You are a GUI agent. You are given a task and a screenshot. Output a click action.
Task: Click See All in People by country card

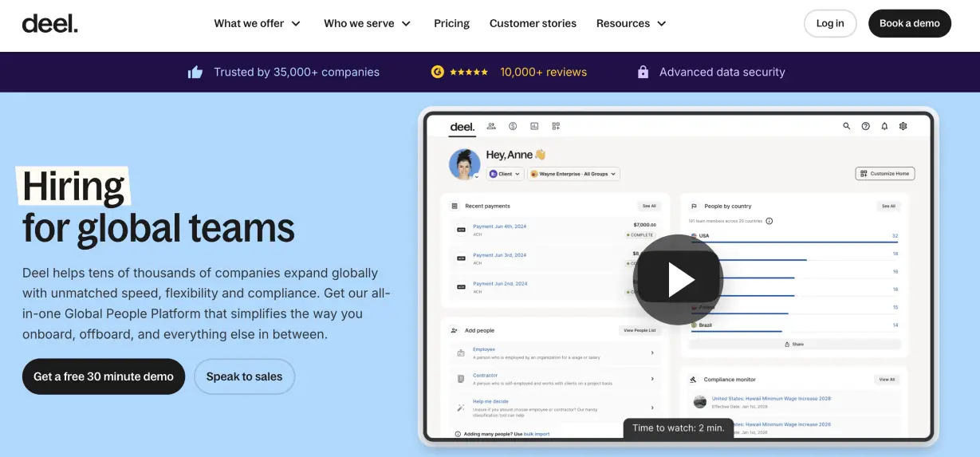tap(888, 206)
